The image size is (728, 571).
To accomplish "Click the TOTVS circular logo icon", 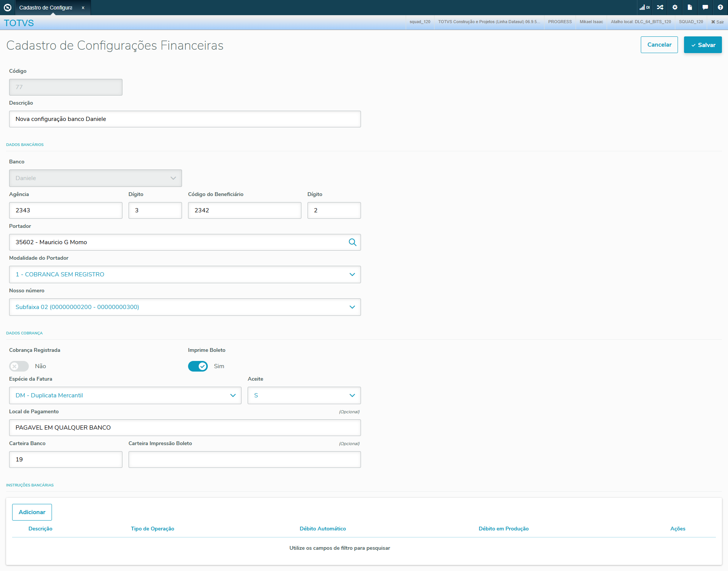I will click(8, 7).
